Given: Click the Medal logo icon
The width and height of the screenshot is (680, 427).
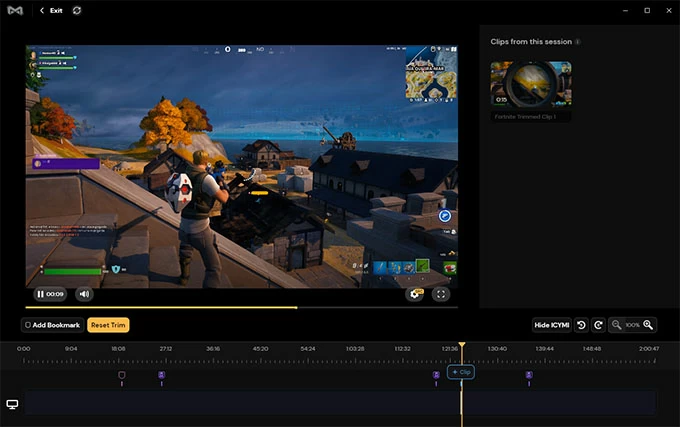Looking at the screenshot, I should point(13,10).
